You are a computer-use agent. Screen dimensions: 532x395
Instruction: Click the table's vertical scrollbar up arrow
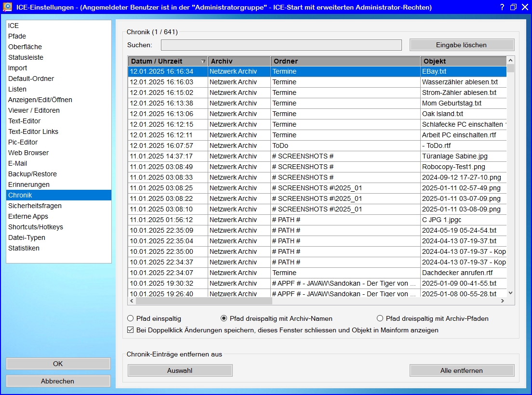[x=510, y=60]
